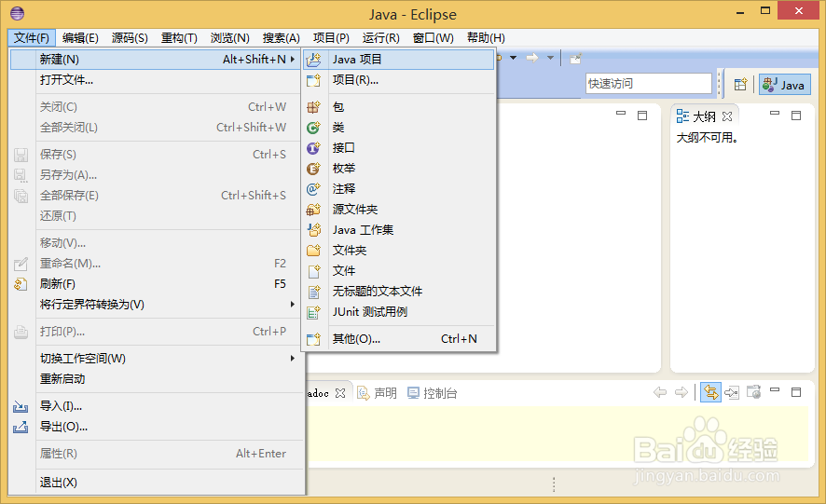Open the 文件(F) menu
Image resolution: width=826 pixels, height=504 pixels.
[31, 38]
